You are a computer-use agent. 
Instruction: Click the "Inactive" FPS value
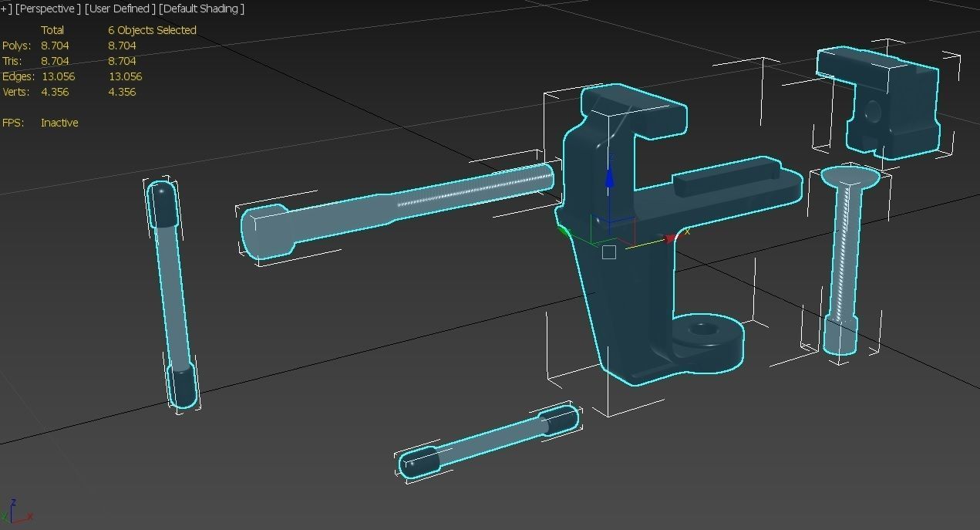pyautogui.click(x=59, y=123)
